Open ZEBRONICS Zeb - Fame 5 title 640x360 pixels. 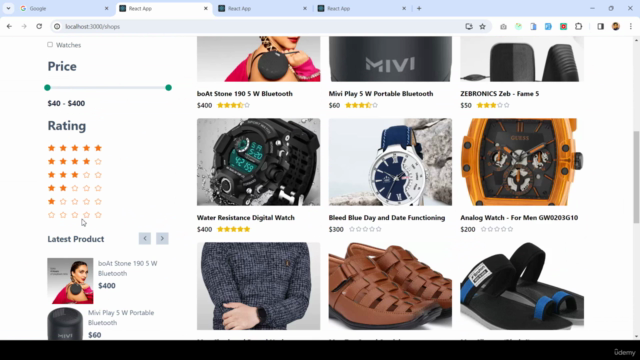click(x=500, y=93)
